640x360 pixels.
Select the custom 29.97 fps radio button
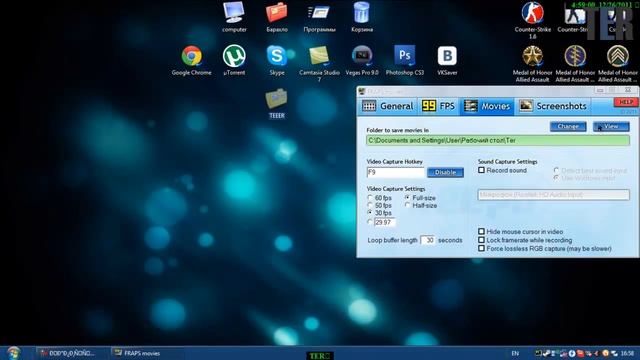(370, 222)
